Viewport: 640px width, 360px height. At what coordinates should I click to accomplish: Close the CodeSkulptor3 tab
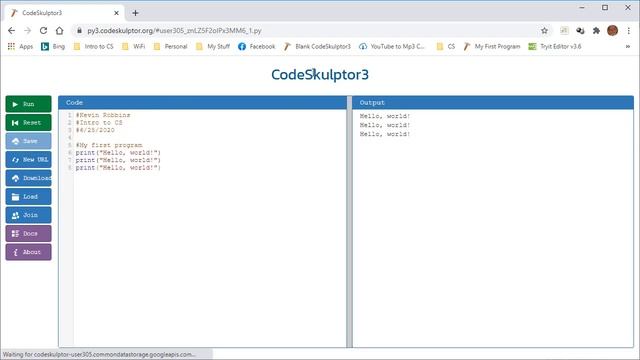[116, 13]
